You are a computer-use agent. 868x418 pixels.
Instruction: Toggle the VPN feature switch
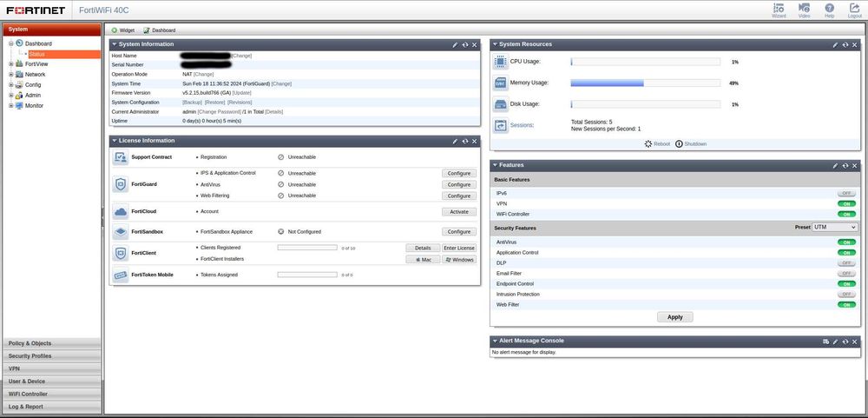(845, 204)
